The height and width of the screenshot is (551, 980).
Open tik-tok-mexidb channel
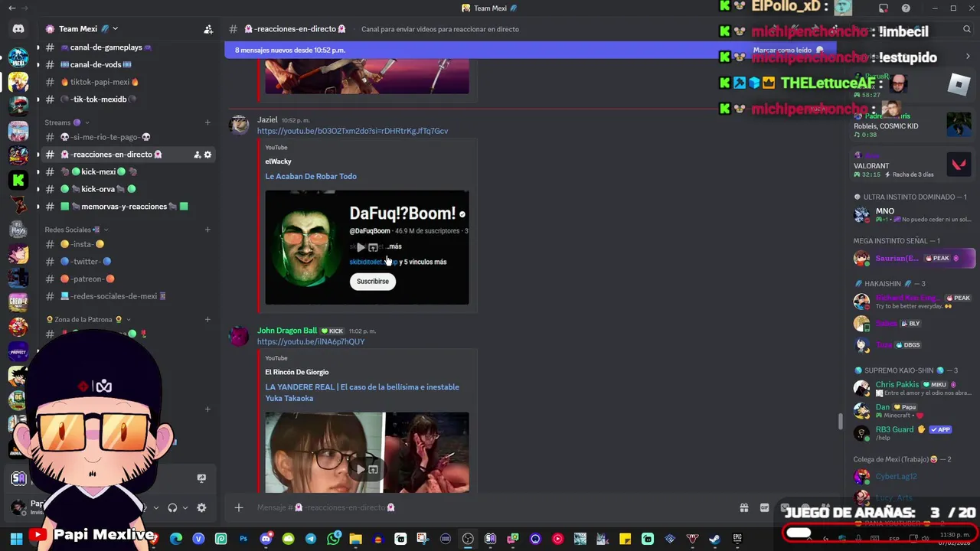pyautogui.click(x=128, y=99)
